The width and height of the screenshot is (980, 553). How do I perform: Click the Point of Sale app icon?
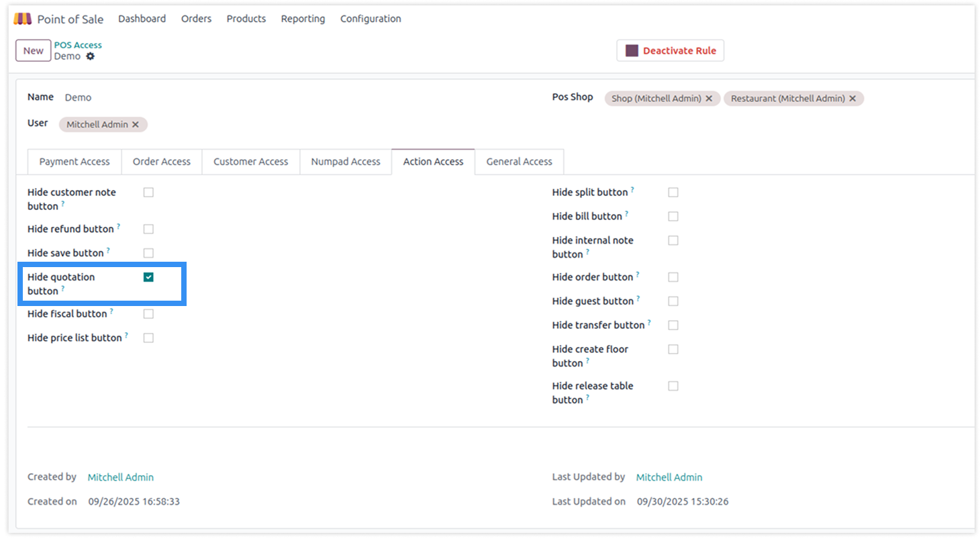[23, 19]
